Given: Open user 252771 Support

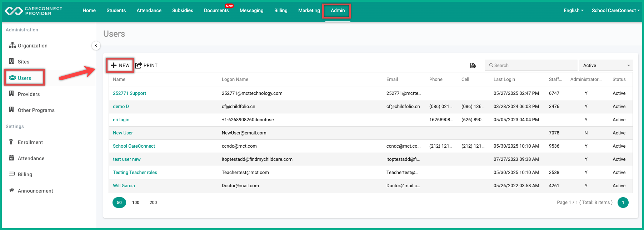Looking at the screenshot, I should (129, 93).
